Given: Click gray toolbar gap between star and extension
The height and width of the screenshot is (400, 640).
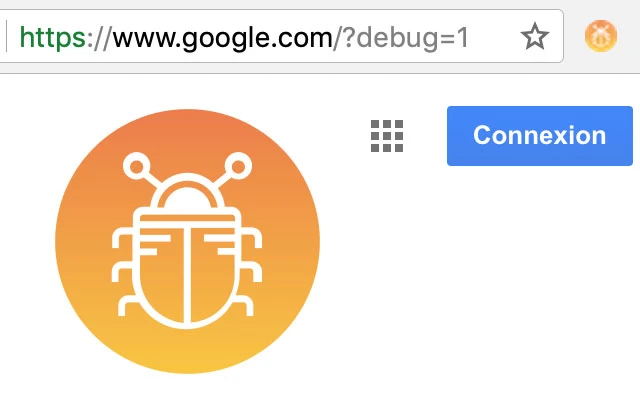Looking at the screenshot, I should pyautogui.click(x=574, y=37).
